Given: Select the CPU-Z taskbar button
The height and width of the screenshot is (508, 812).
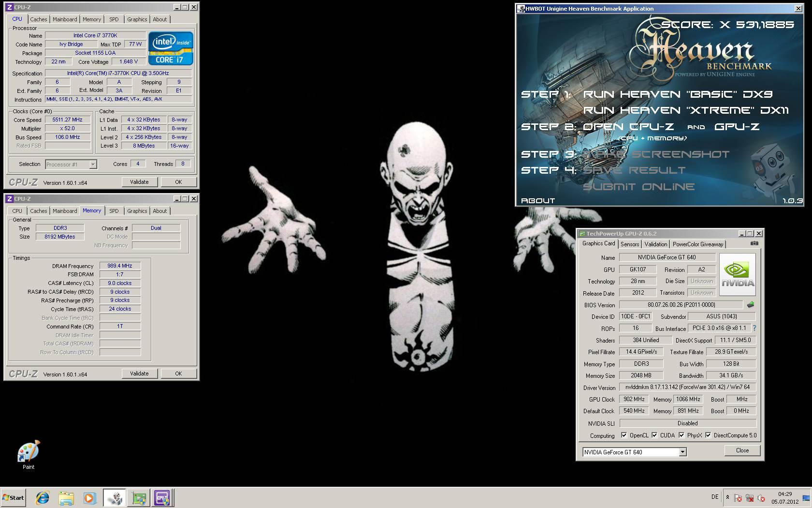Looking at the screenshot, I should 162,497.
